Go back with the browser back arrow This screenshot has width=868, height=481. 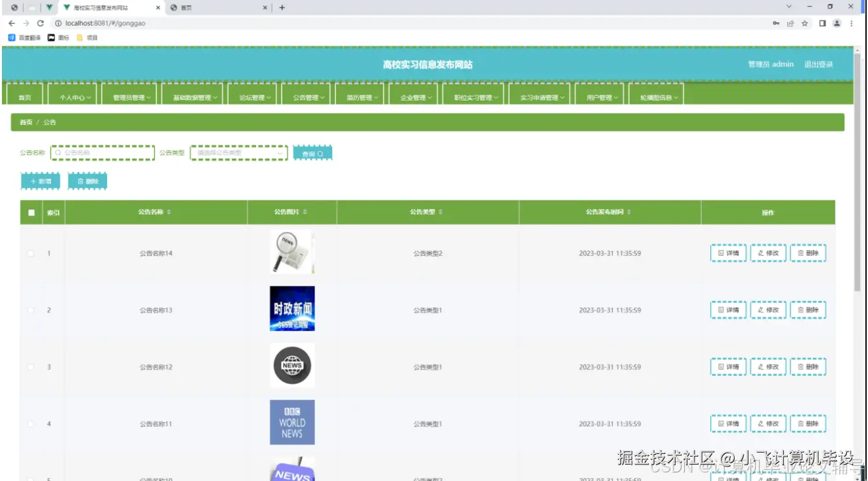click(11, 23)
